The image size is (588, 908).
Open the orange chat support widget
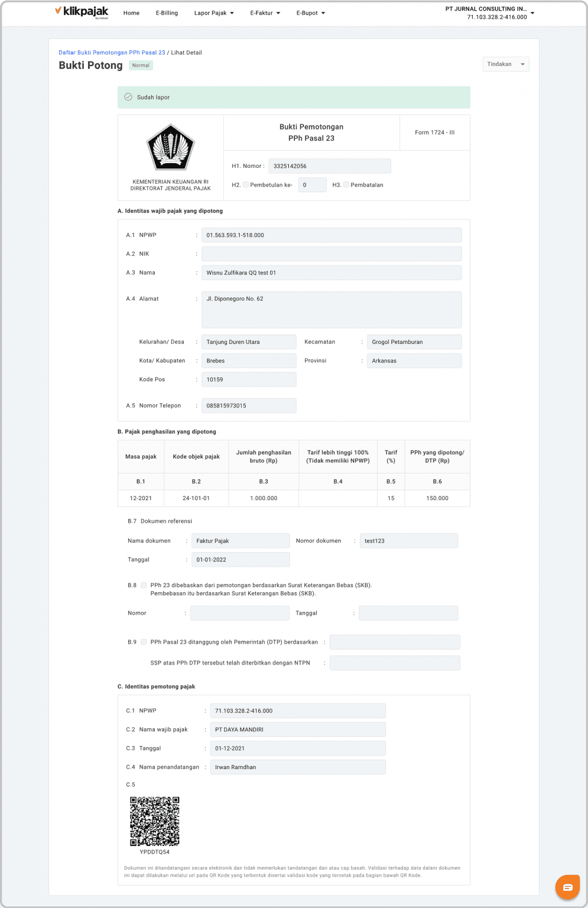[567, 887]
